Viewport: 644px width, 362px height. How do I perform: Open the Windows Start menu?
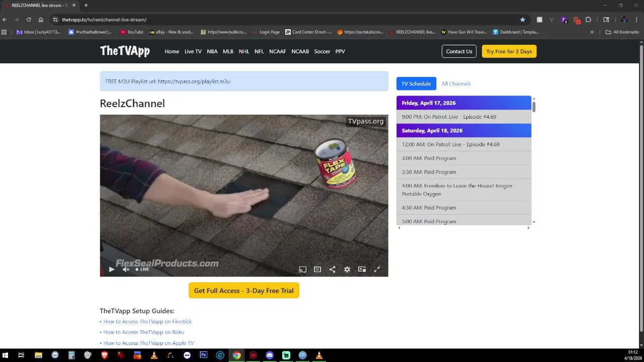(x=6, y=355)
